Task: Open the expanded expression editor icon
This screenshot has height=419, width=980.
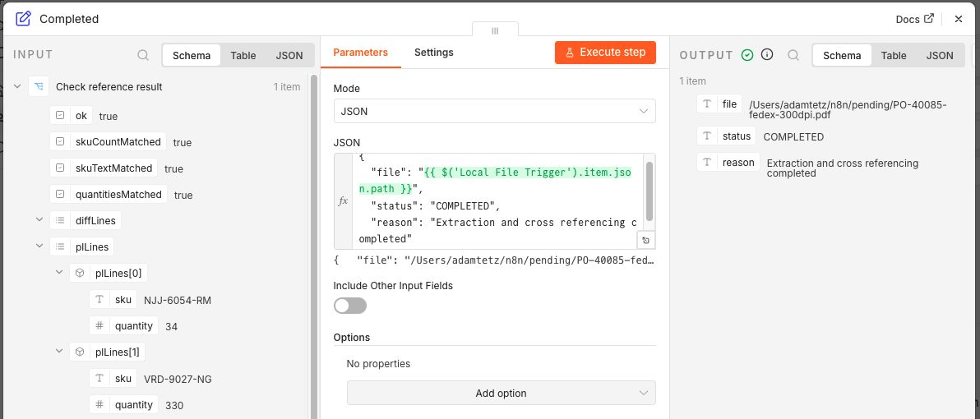Action: pos(645,241)
